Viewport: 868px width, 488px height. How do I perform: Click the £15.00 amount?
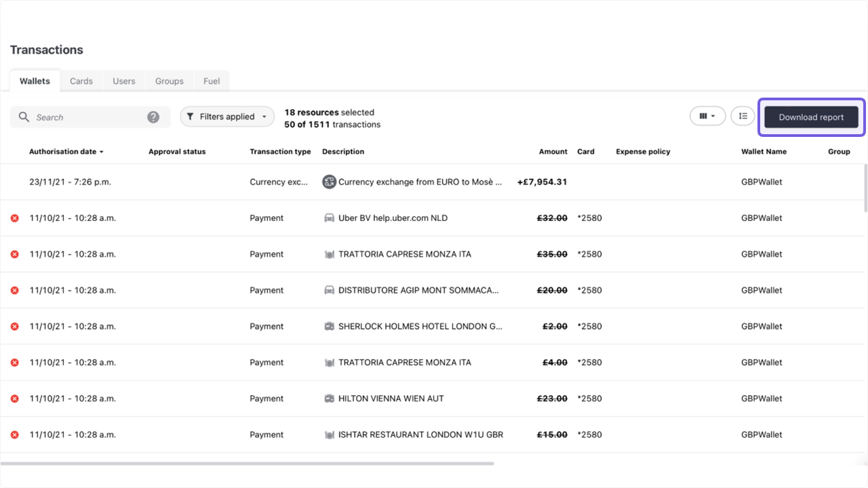click(x=552, y=435)
